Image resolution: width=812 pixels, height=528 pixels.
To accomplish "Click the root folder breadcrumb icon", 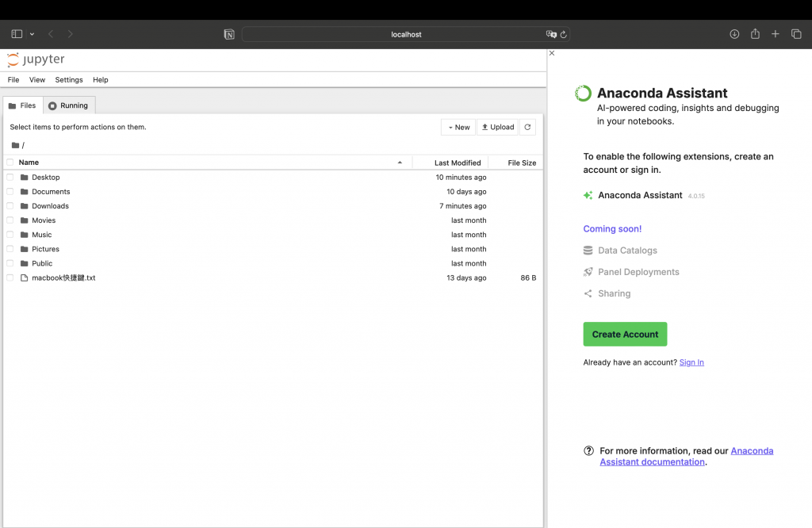I will 16,145.
